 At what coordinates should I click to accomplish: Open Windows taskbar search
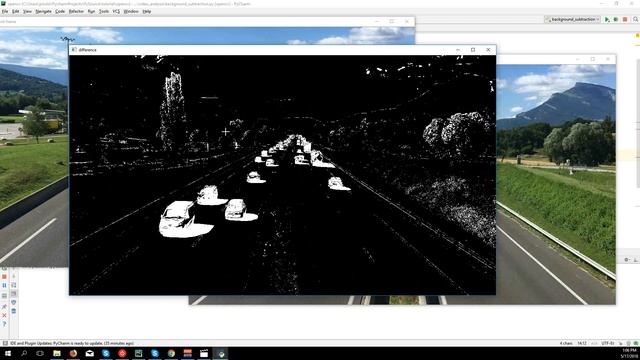tap(24, 353)
